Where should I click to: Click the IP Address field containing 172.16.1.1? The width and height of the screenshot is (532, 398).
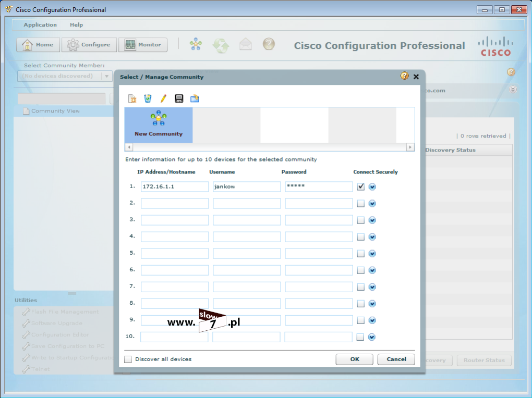click(x=175, y=187)
